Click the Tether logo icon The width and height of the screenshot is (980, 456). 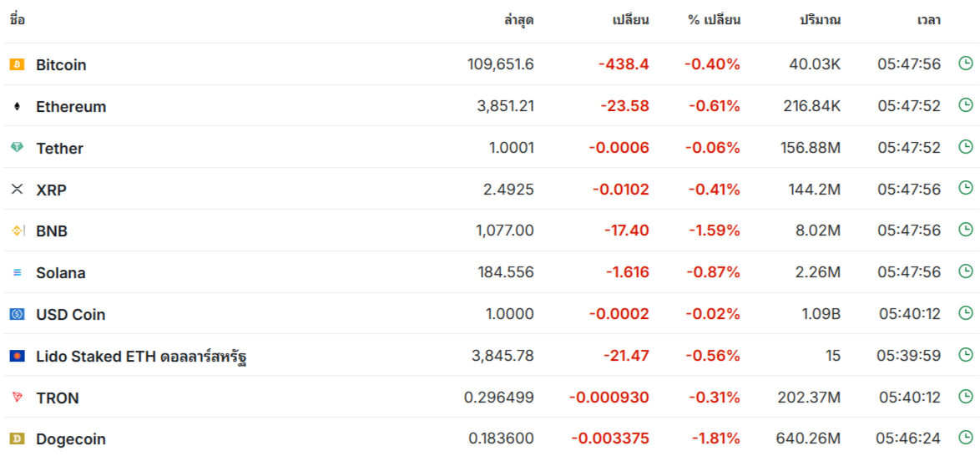point(17,148)
